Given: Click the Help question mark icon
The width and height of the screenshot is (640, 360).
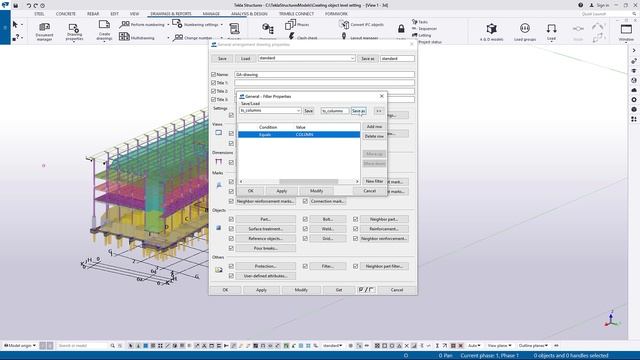Looking at the screenshot, I should [580, 5].
